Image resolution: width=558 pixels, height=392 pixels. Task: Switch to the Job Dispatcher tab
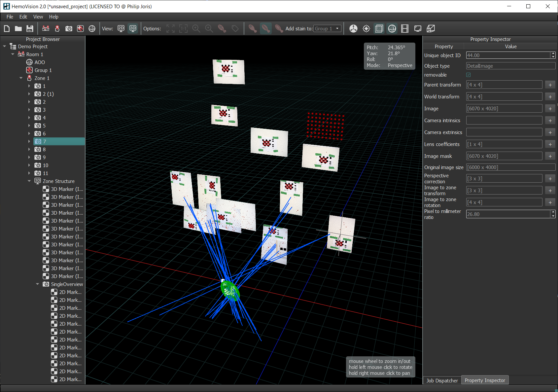click(x=442, y=380)
